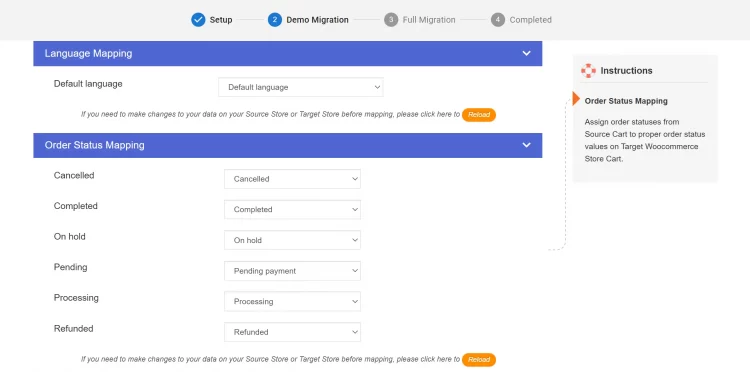750x372 pixels.
Task: Click the lifebuoy Instructions icon
Action: [588, 71]
